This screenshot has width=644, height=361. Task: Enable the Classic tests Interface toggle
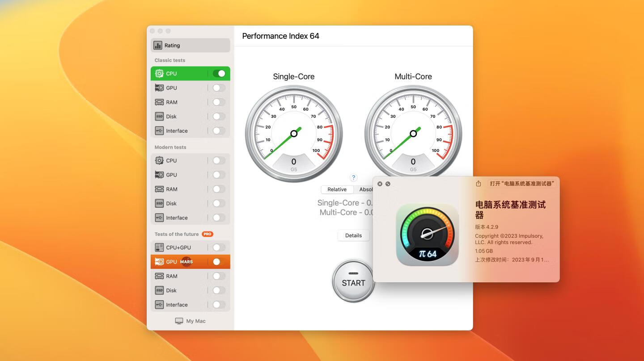point(219,130)
